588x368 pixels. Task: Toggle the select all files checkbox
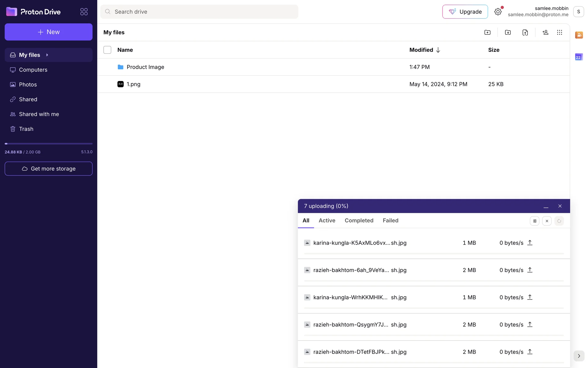(107, 50)
